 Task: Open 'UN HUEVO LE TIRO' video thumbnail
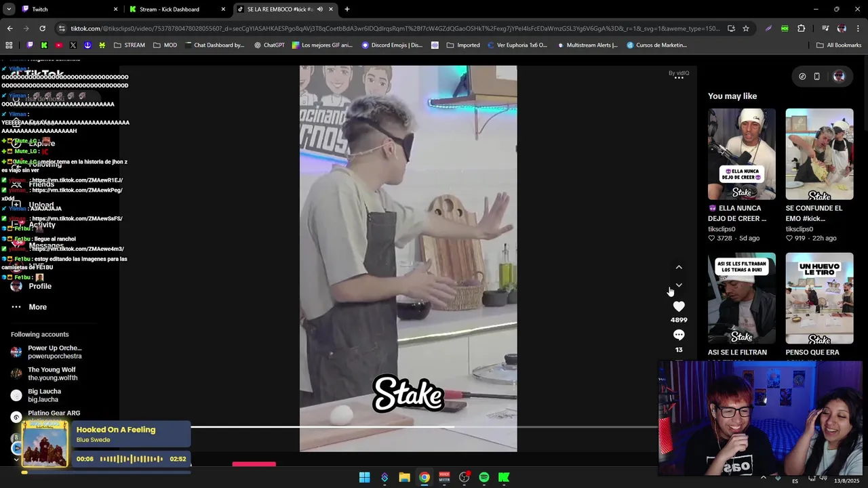coord(819,298)
